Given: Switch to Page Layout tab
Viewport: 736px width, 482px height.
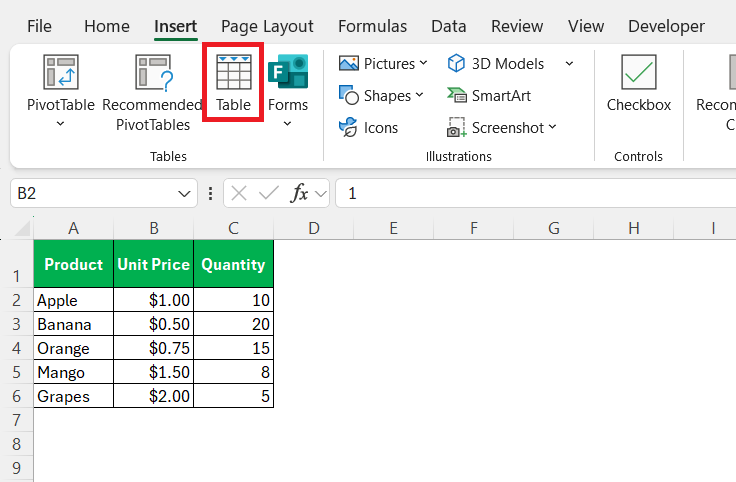Looking at the screenshot, I should (x=267, y=26).
